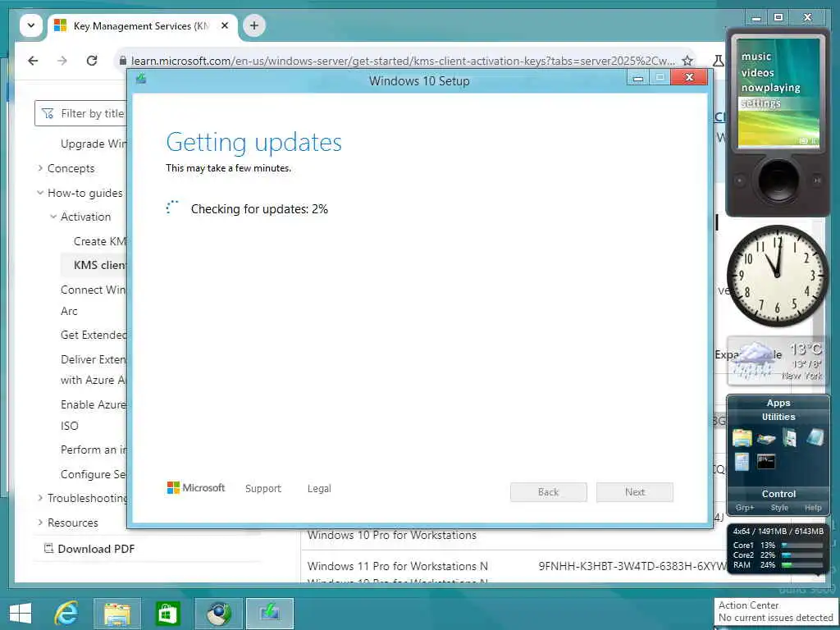This screenshot has width=840, height=630.
Task: Click the Download PDF link
Action: 89,549
